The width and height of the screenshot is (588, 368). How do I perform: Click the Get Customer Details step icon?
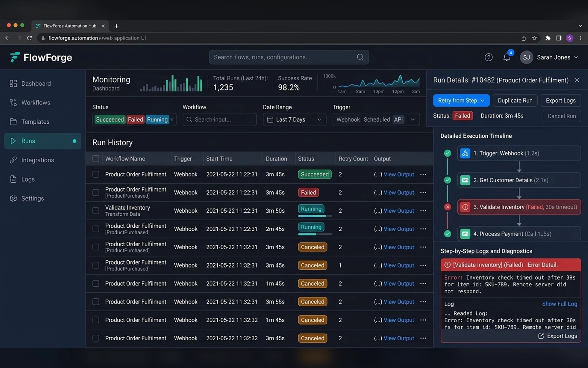click(x=465, y=180)
